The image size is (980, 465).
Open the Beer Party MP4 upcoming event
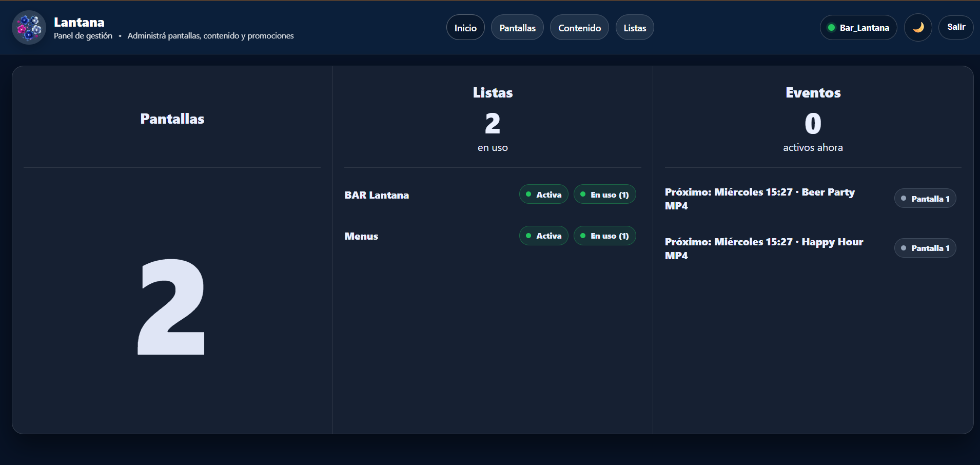coord(759,199)
